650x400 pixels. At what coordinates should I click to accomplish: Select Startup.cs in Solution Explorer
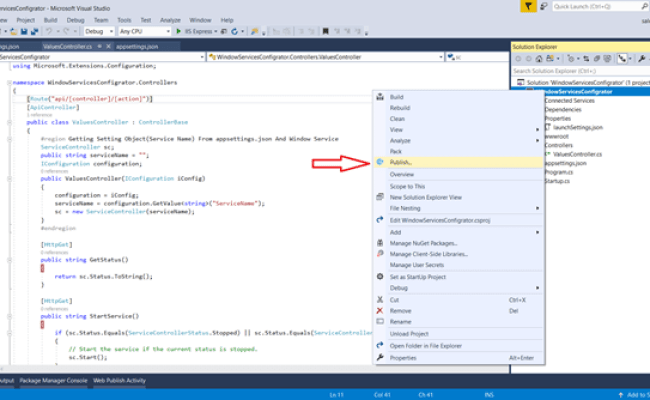tap(558, 181)
